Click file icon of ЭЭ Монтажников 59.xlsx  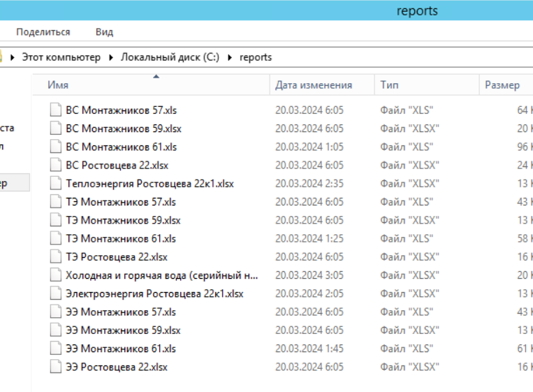[x=56, y=331]
